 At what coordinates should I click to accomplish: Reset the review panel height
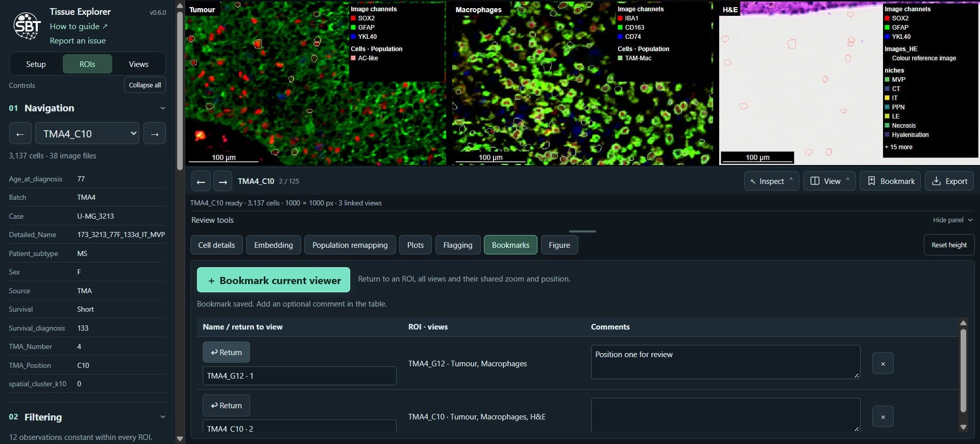coord(949,245)
